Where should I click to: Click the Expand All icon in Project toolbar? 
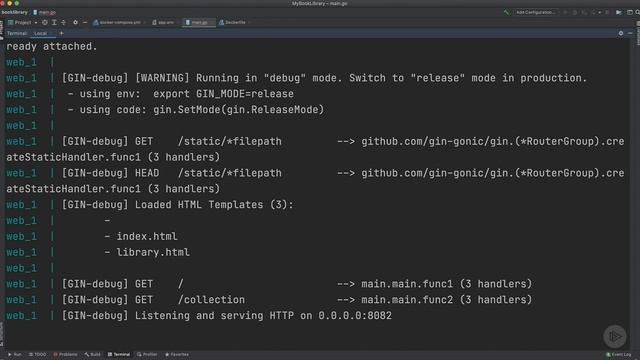[x=54, y=22]
